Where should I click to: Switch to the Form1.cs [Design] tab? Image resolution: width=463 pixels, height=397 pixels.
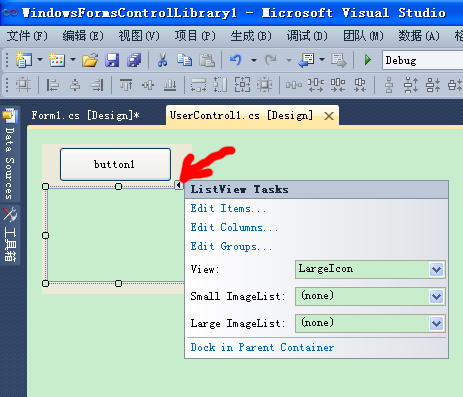click(85, 116)
